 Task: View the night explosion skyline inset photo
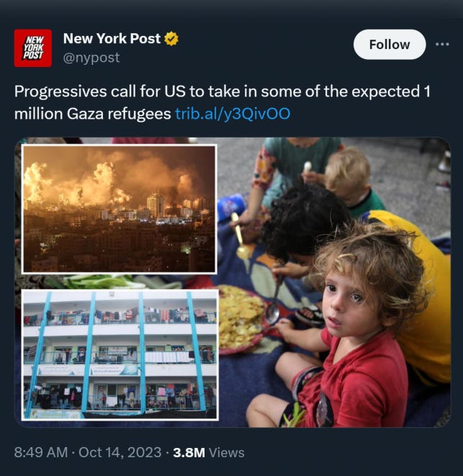click(x=119, y=209)
